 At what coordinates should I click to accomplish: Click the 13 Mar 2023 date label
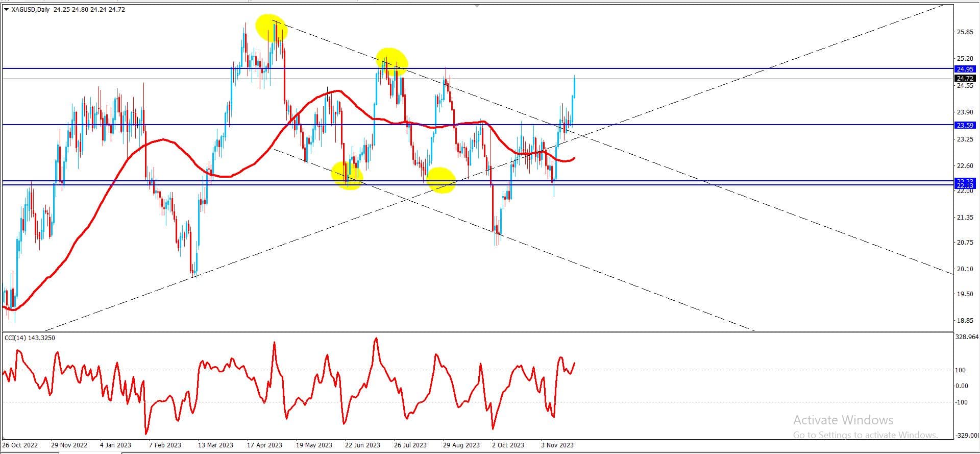[x=215, y=445]
